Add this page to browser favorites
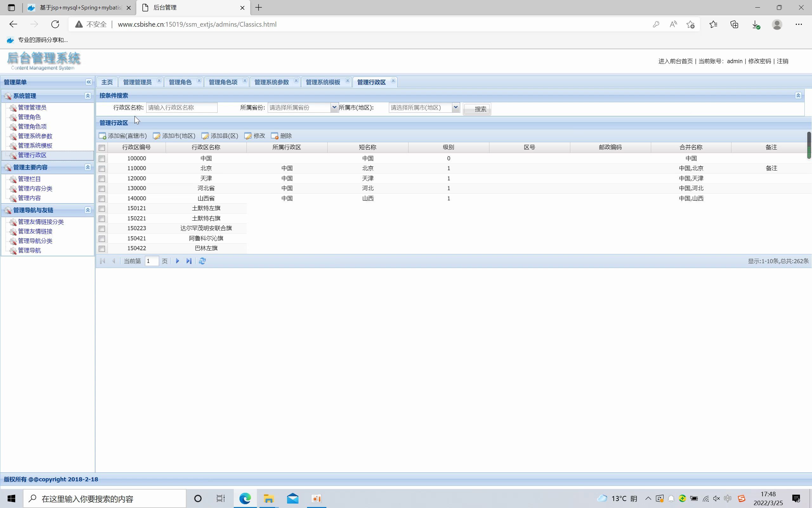 coord(691,24)
